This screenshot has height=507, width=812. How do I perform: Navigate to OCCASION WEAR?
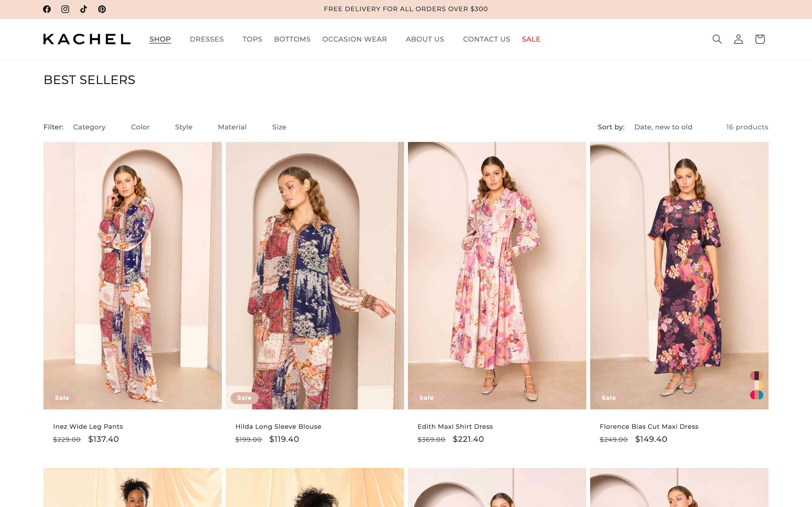click(x=354, y=39)
